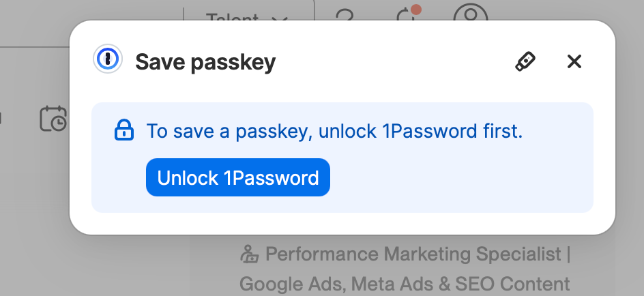Click the blue padlock icon
The width and height of the screenshot is (644, 296).
coord(123,130)
